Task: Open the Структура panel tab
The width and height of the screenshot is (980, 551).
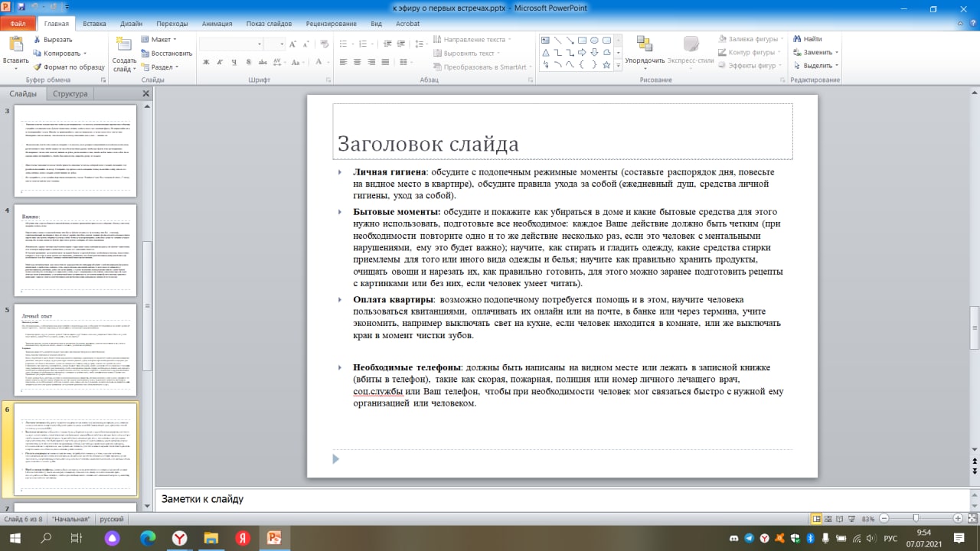Action: point(70,93)
